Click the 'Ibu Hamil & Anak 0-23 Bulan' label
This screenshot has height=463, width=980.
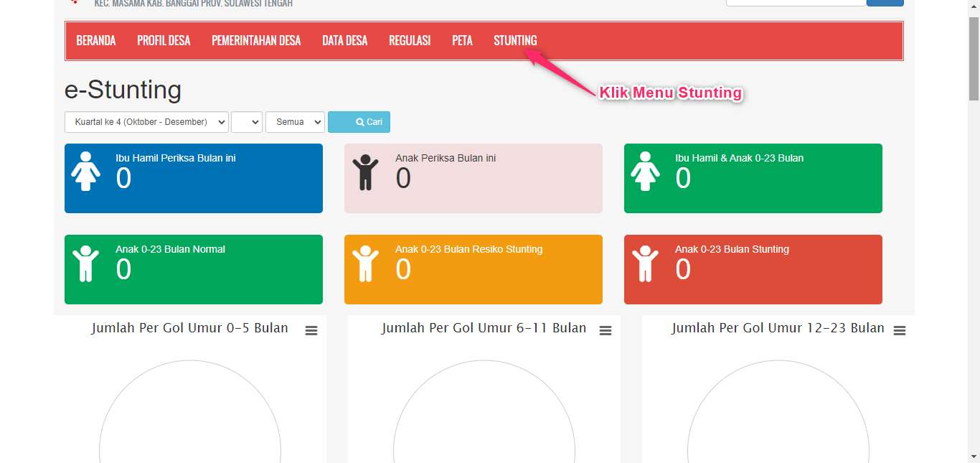point(740,158)
